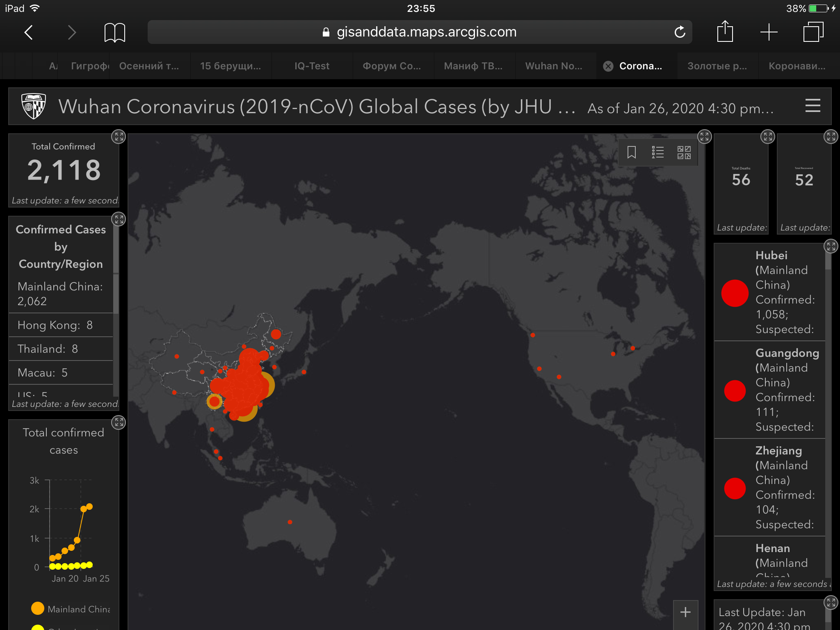Expand the Confirmed Cases by Country panel
This screenshot has width=840, height=630.
pos(119,219)
